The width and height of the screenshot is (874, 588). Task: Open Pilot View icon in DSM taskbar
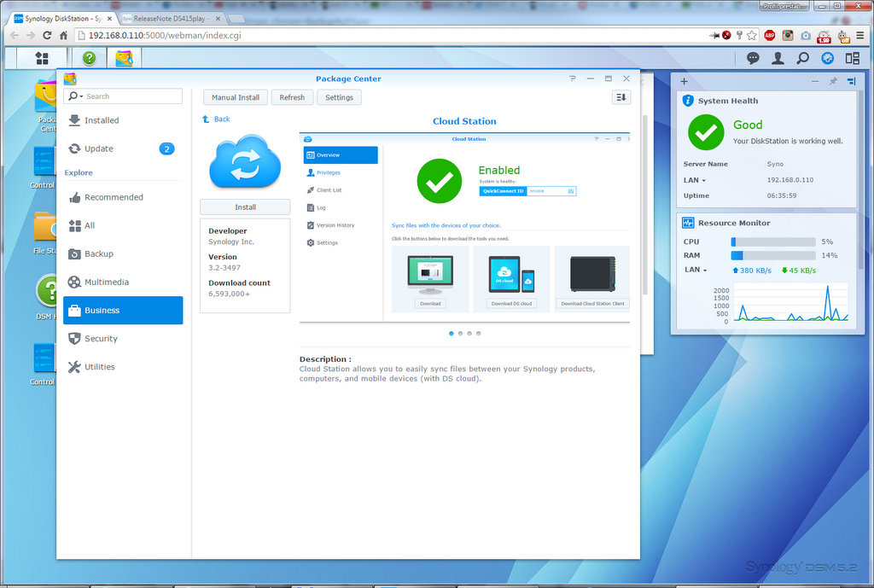pyautogui.click(x=853, y=58)
